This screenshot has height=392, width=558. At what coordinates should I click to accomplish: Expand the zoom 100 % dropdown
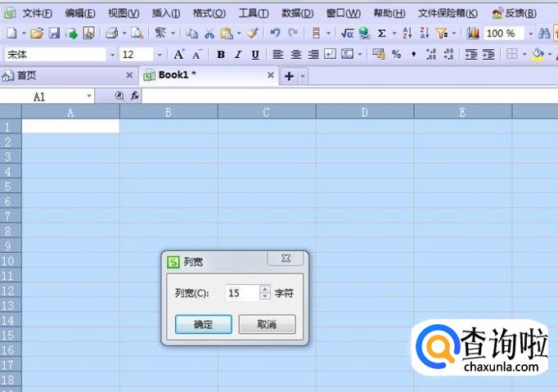tap(531, 34)
